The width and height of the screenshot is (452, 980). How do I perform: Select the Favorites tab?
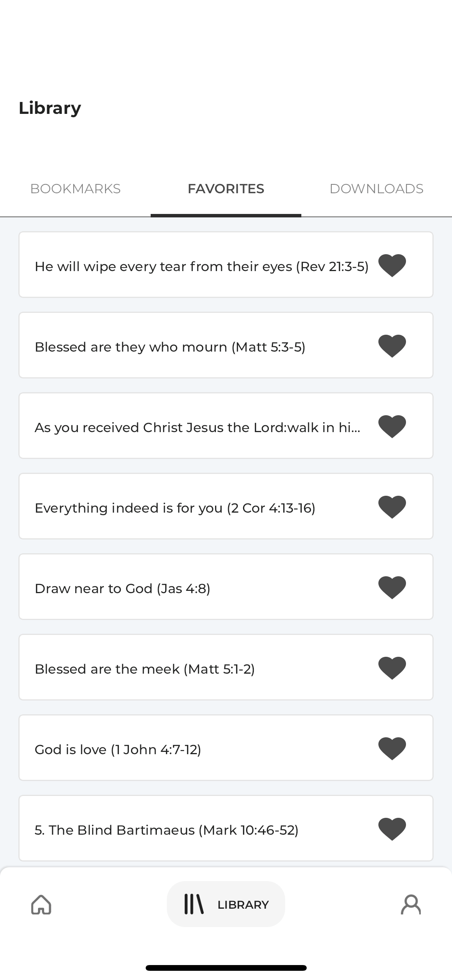point(226,189)
